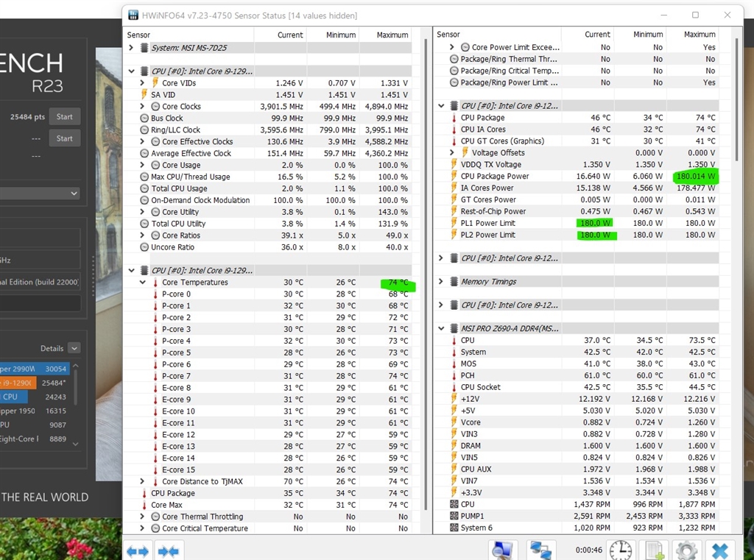
Task: Click the HWiNFO64 title bar app icon
Action: point(133,15)
